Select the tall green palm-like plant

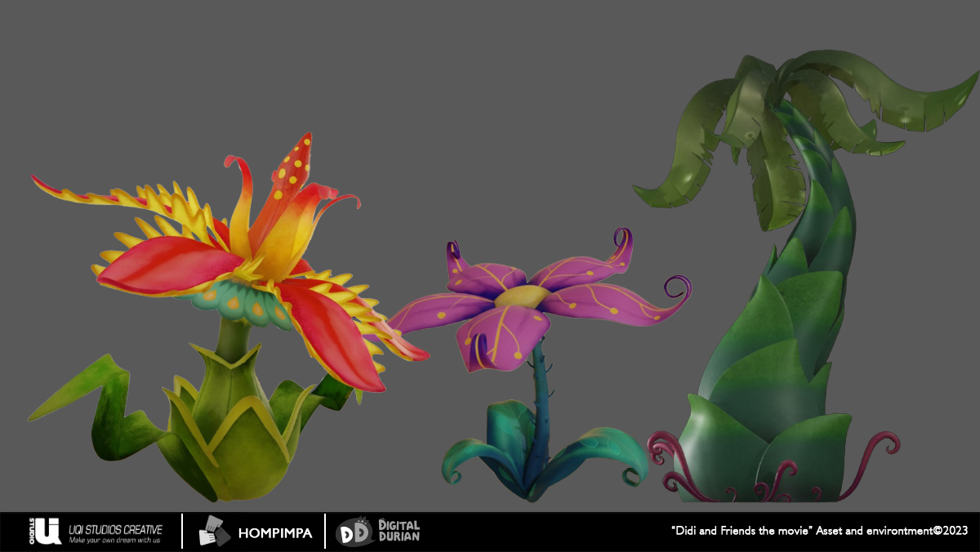click(x=804, y=278)
